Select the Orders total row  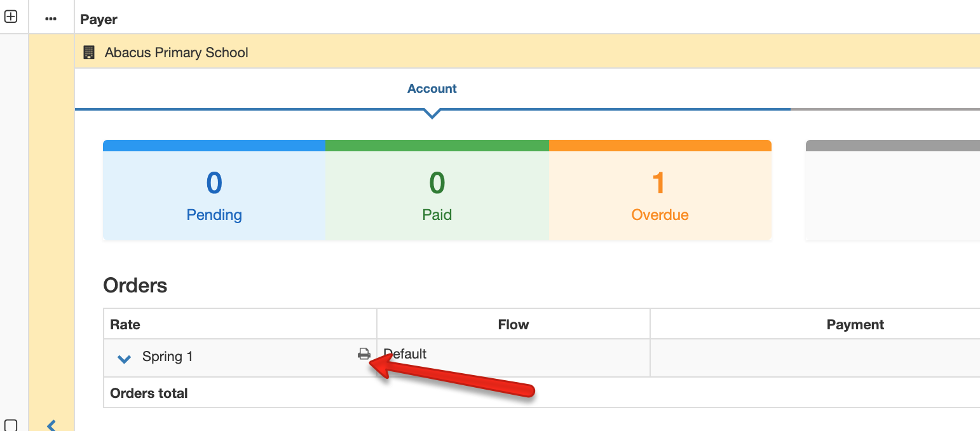tap(149, 393)
